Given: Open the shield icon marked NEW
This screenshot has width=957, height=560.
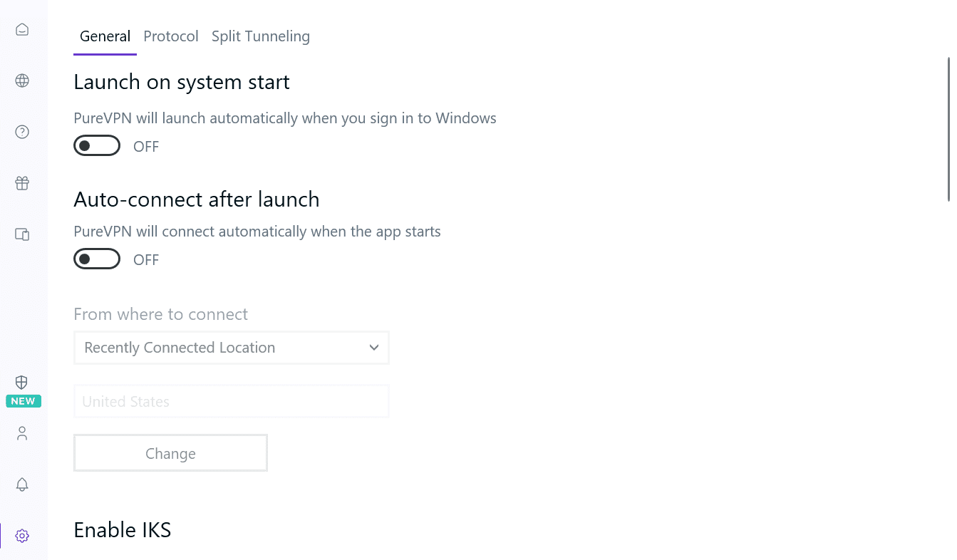Looking at the screenshot, I should coord(22,383).
